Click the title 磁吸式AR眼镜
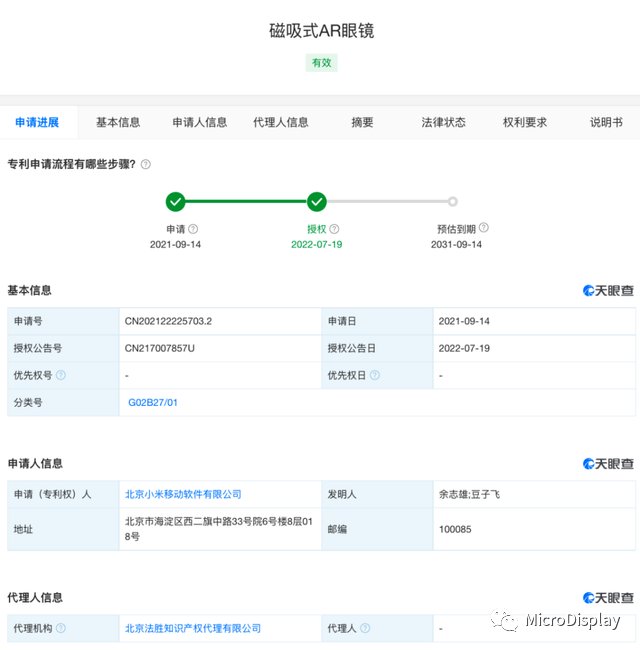640x650 pixels. [322, 31]
